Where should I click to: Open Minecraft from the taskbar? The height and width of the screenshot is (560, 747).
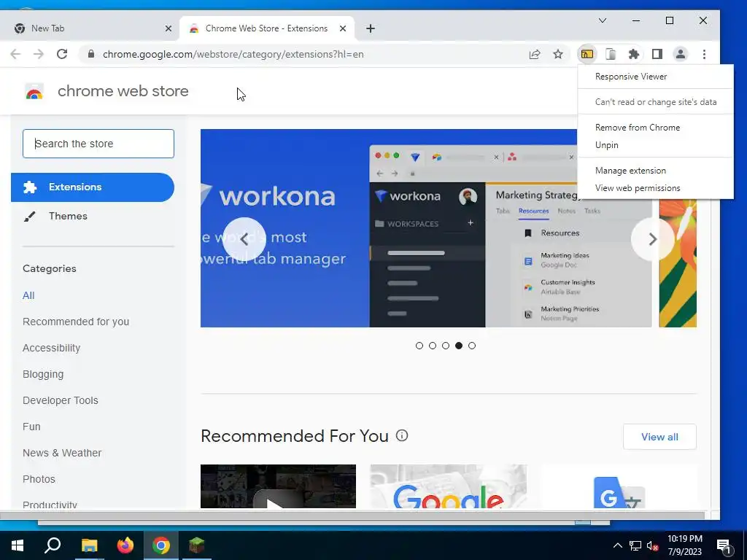(197, 545)
